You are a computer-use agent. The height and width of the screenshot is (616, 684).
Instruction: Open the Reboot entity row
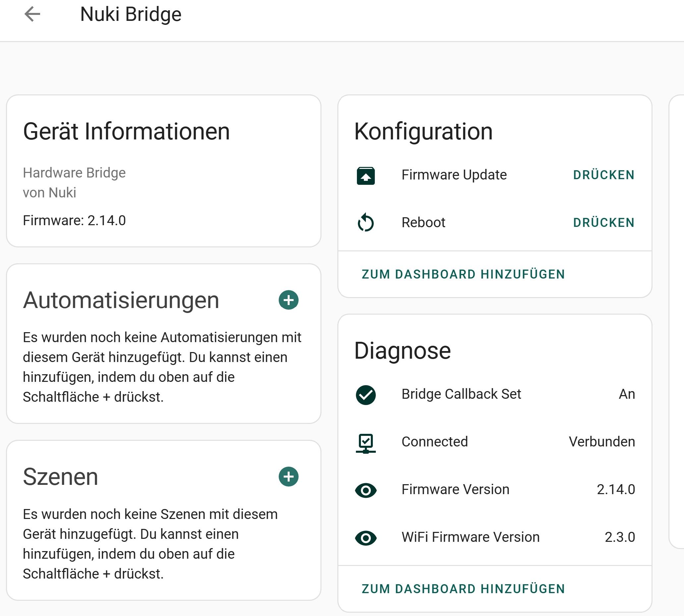pos(495,222)
